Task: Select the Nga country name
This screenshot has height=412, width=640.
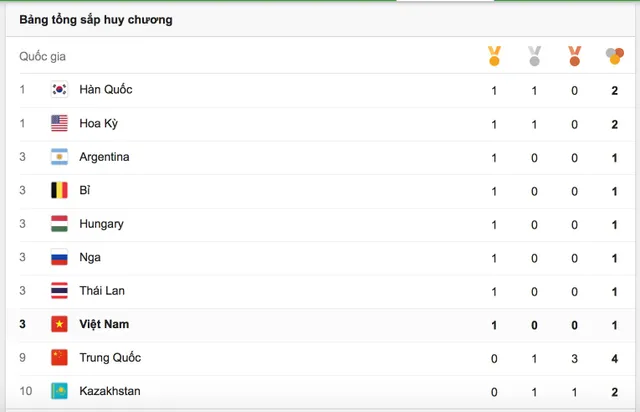Action: [x=90, y=258]
